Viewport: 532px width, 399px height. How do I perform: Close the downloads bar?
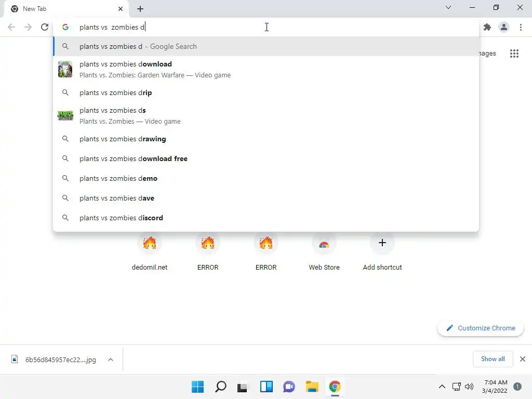[x=523, y=359]
